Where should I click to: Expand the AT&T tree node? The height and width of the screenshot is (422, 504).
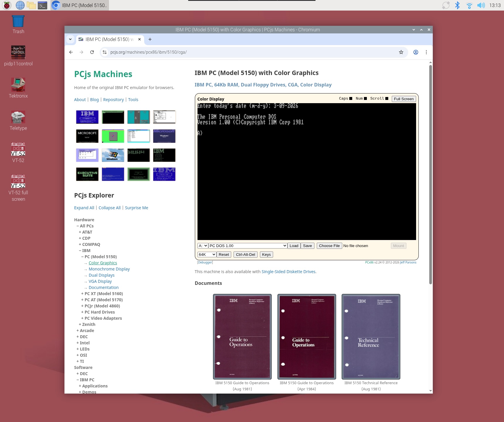[x=86, y=232]
